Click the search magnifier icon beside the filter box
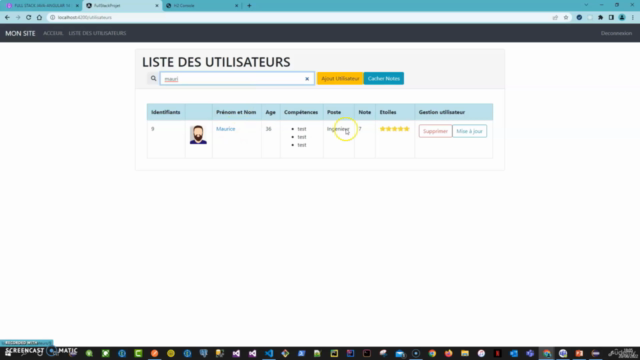 [153, 78]
